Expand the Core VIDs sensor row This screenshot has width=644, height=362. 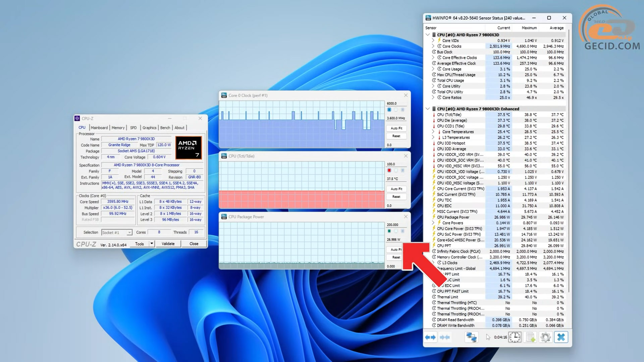tap(433, 41)
